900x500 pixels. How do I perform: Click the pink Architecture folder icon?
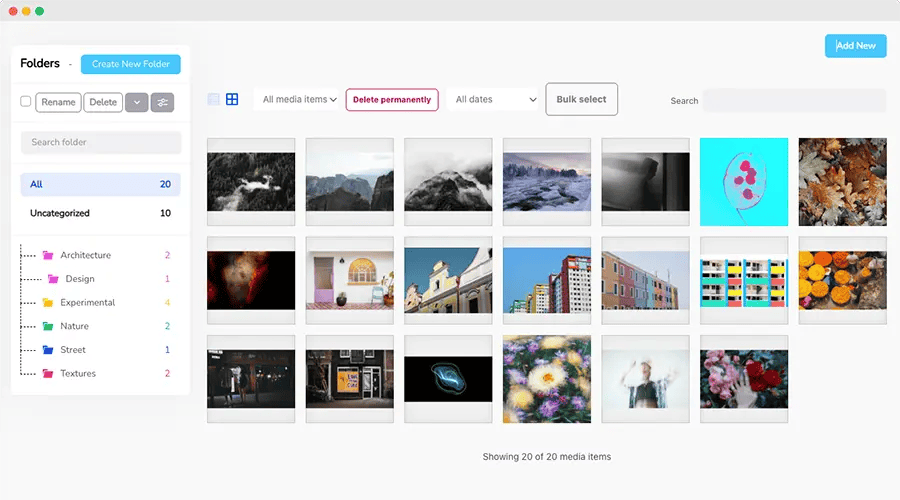(47, 255)
